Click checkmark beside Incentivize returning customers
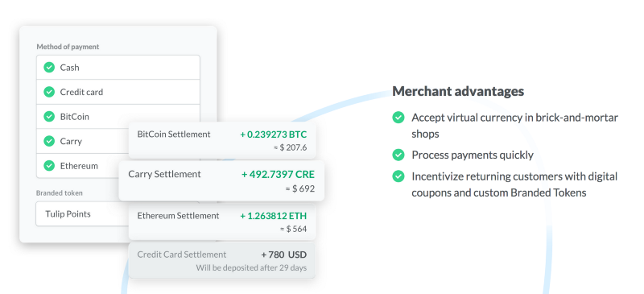 click(x=398, y=176)
